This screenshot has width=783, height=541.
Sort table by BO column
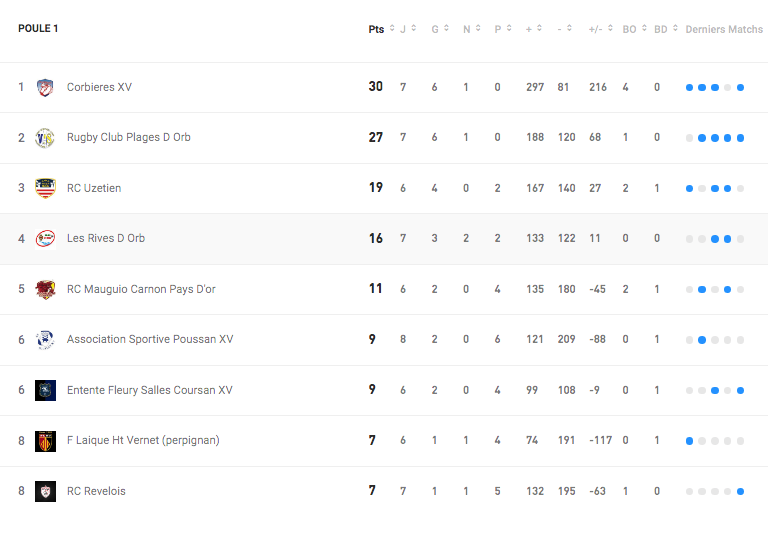tap(634, 29)
